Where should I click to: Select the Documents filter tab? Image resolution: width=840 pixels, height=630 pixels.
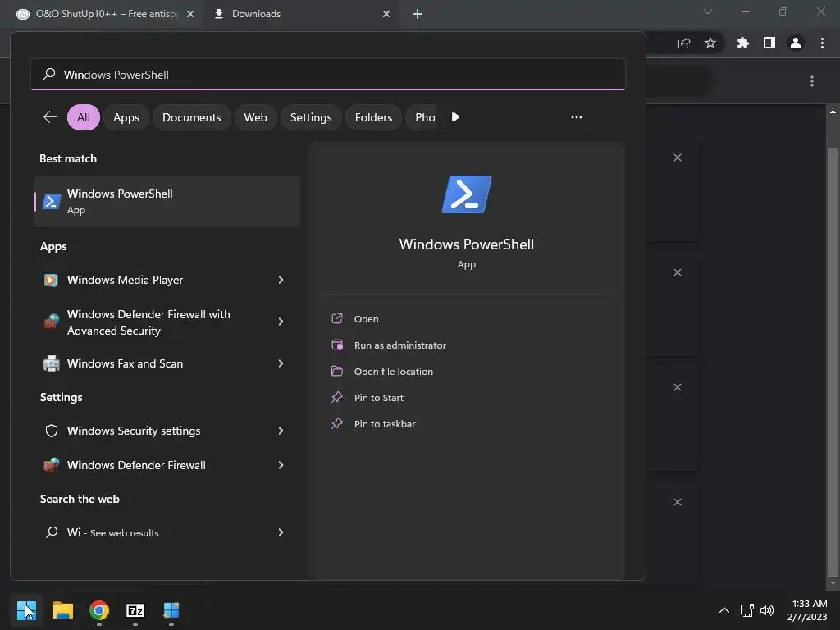pos(191,117)
